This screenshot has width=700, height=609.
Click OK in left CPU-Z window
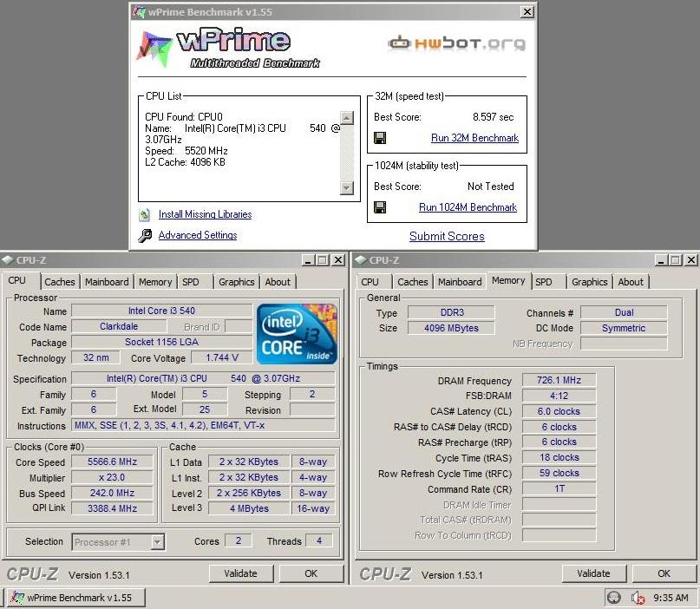(x=311, y=573)
